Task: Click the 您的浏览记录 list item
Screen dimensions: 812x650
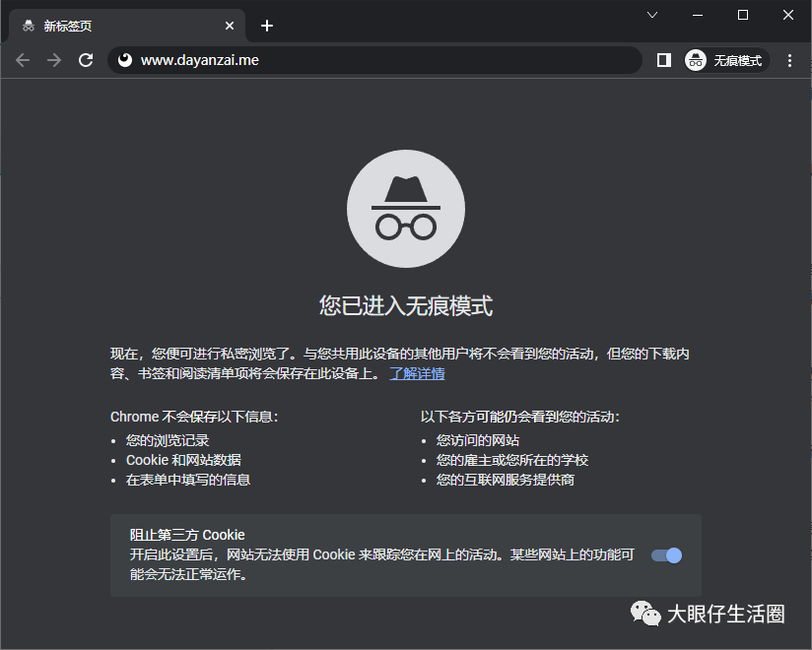Action: [x=168, y=440]
